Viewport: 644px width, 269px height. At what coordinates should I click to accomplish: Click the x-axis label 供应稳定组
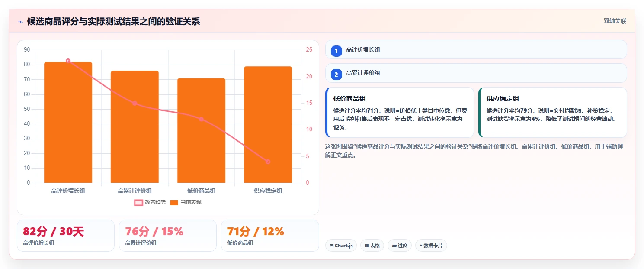(268, 191)
